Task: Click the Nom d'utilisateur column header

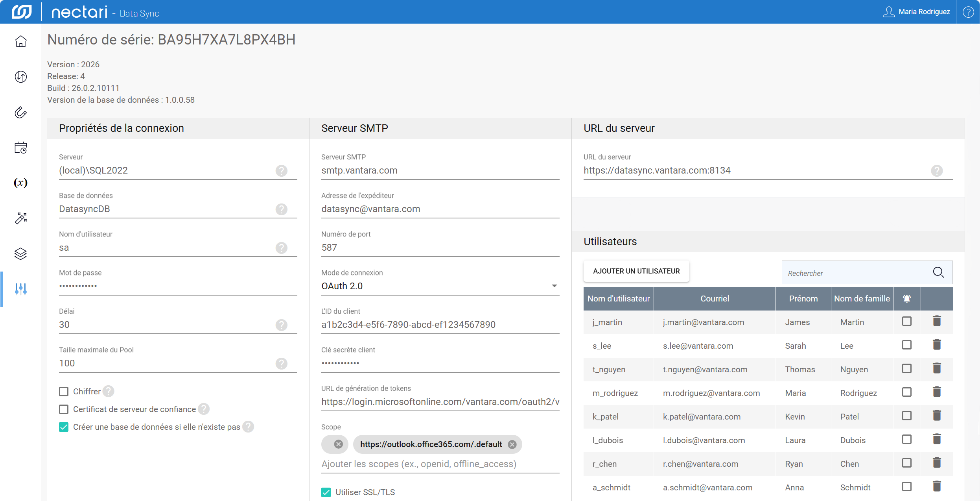Action: [618, 299]
